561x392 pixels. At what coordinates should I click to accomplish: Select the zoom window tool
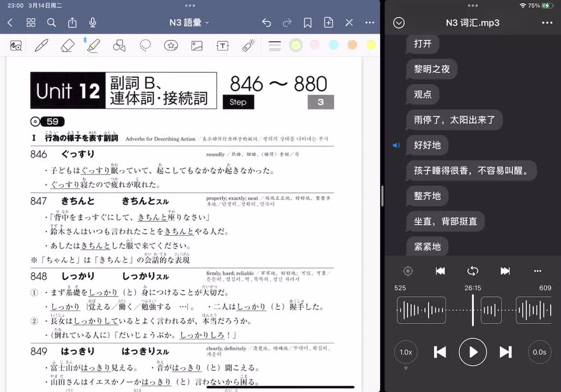[x=16, y=46]
